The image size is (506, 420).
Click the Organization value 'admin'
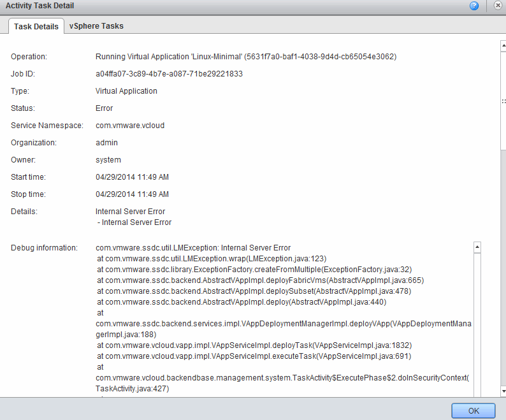106,143
